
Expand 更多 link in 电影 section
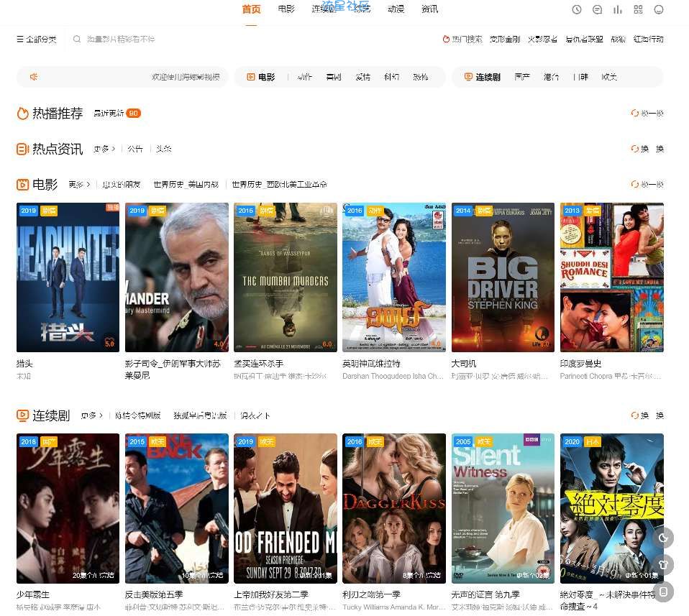(x=79, y=185)
